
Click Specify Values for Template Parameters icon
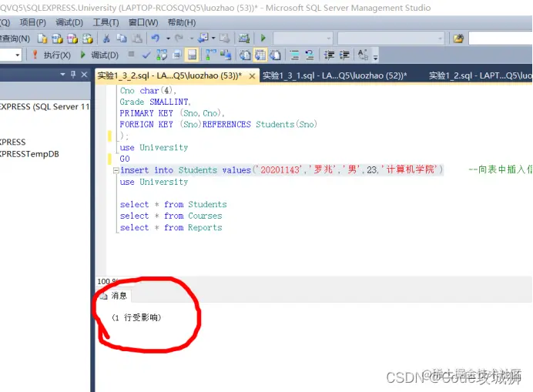pyautogui.click(x=363, y=55)
